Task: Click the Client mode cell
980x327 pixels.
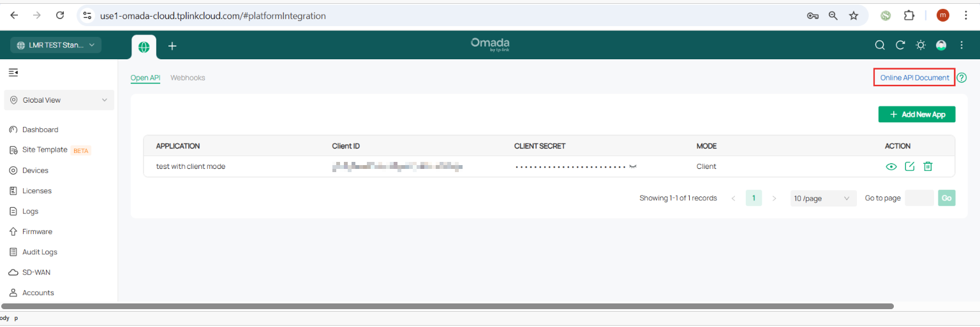Action: [x=706, y=166]
